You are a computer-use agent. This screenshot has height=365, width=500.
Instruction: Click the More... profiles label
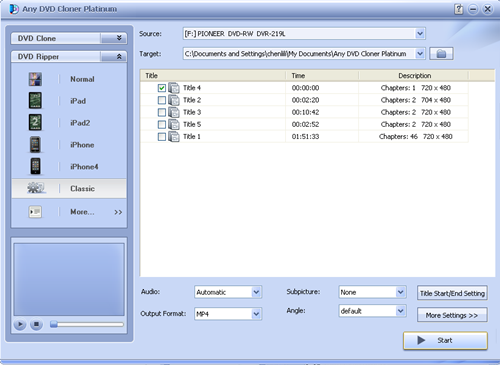(82, 212)
